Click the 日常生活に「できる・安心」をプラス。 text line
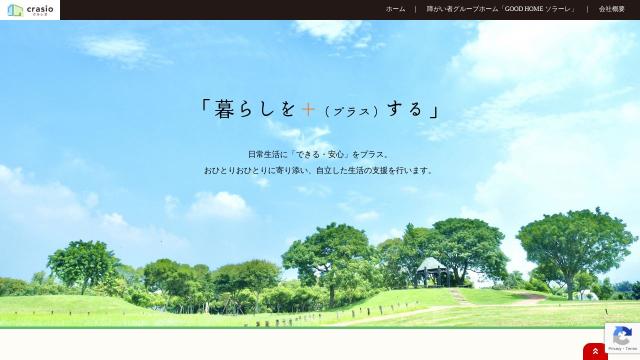 (319, 155)
